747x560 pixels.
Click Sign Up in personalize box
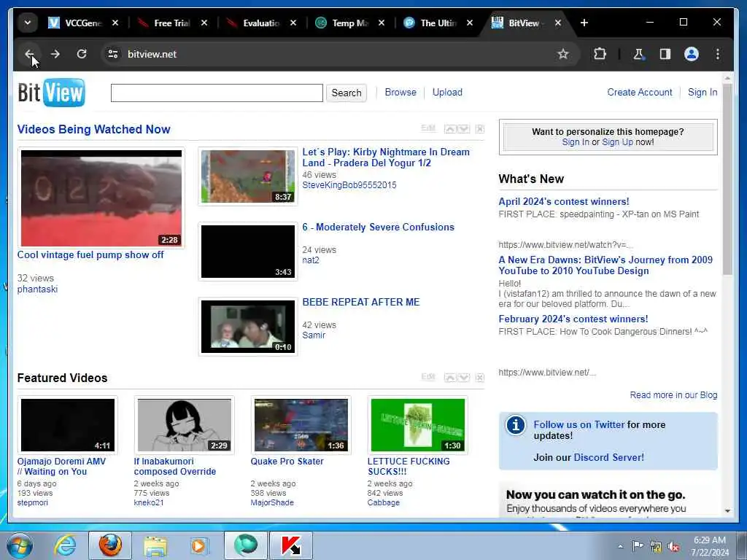[x=617, y=142]
